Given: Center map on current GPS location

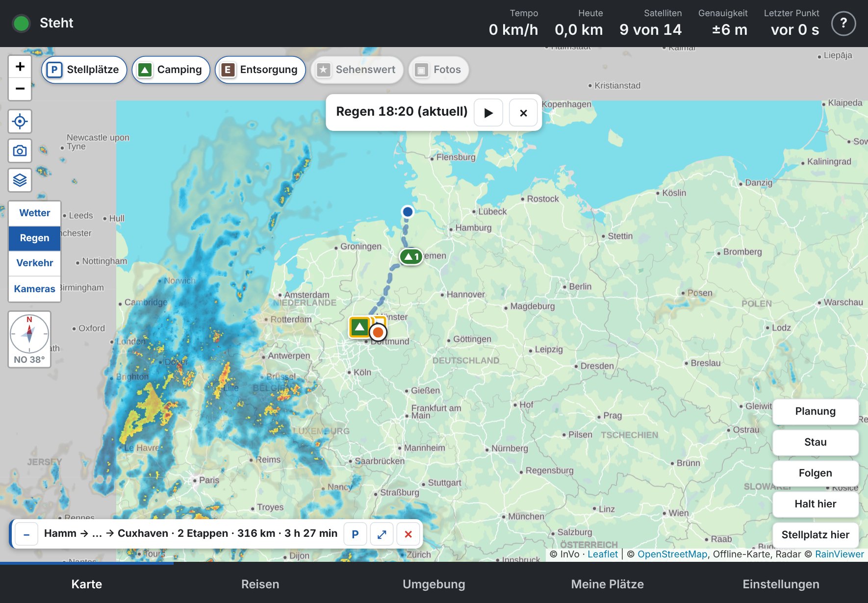Looking at the screenshot, I should tap(20, 121).
